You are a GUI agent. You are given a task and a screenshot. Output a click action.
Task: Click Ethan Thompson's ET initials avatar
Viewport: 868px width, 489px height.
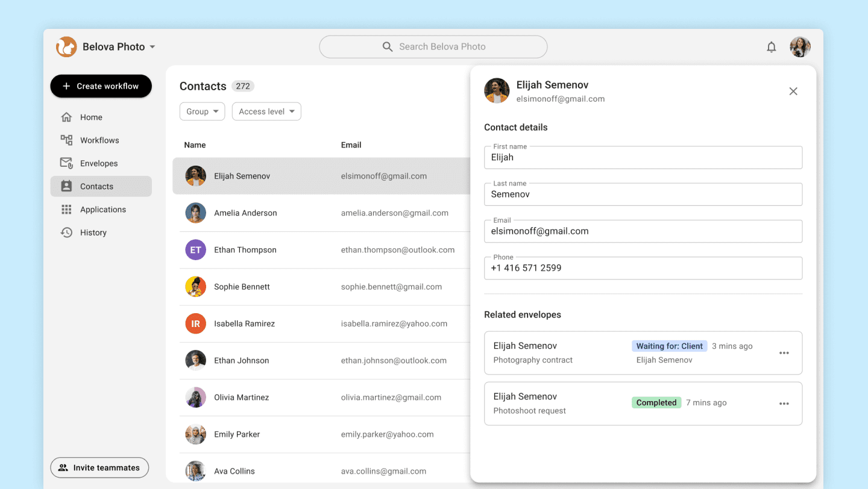196,250
